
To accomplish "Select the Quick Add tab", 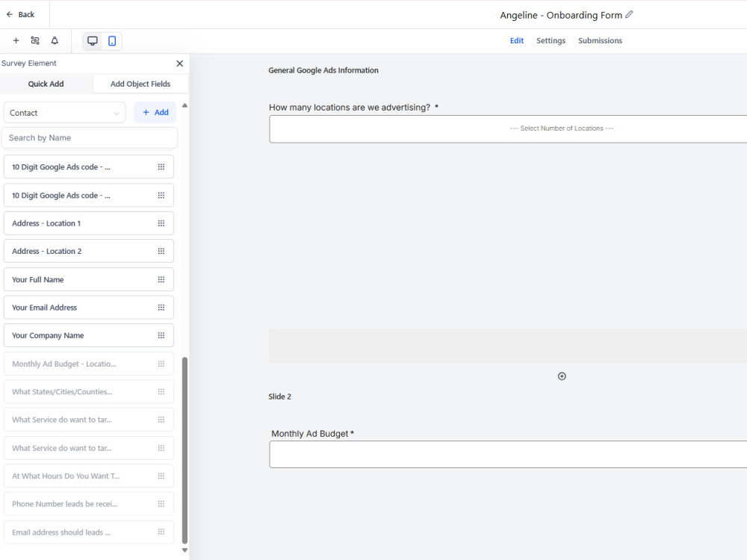I will [46, 84].
